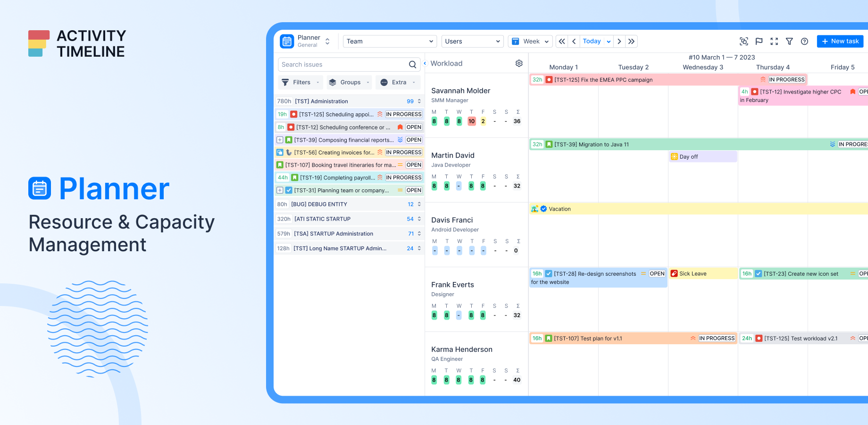Open the Extra dropdown

pyautogui.click(x=398, y=82)
